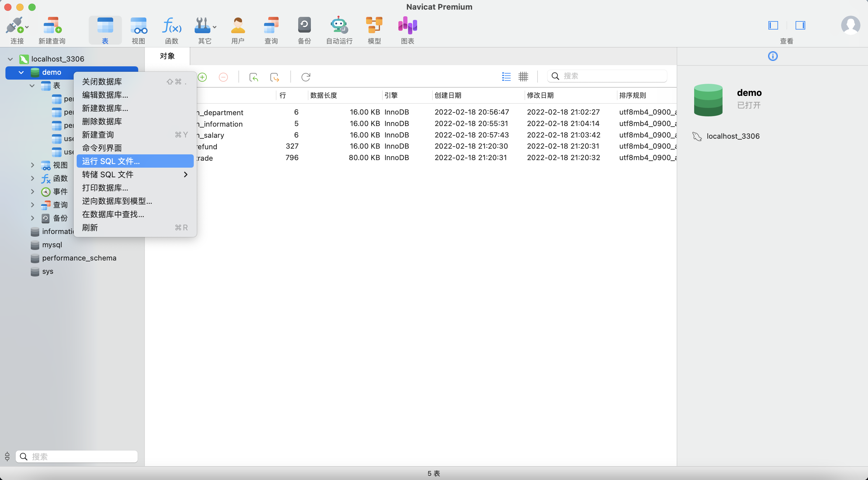Click the sidebar filter settings icon

coord(8,456)
